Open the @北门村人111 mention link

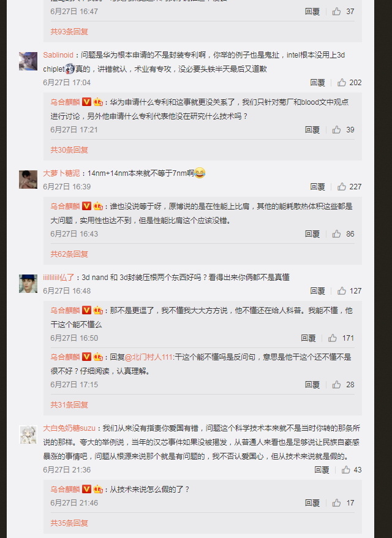(x=148, y=357)
